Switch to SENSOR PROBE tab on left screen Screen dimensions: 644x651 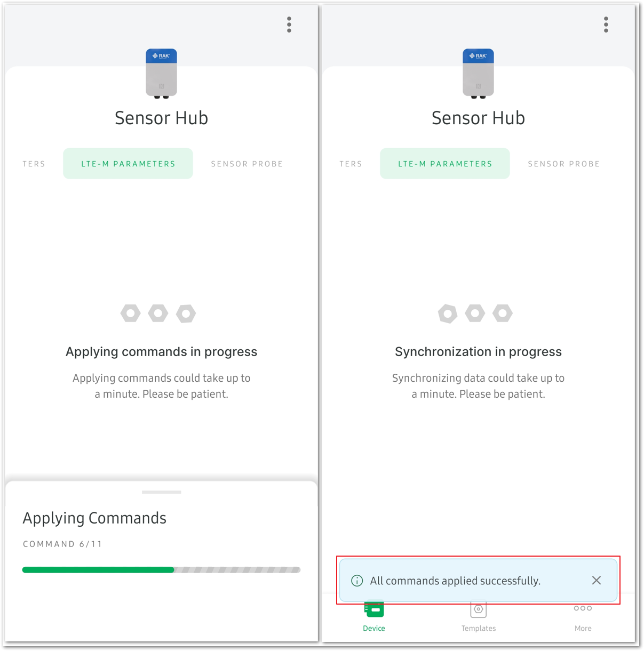click(247, 164)
